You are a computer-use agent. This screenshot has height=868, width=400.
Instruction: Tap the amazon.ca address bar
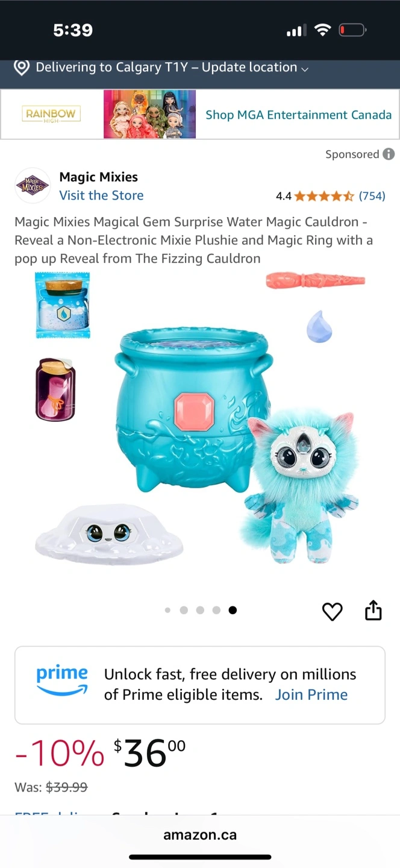[200, 835]
